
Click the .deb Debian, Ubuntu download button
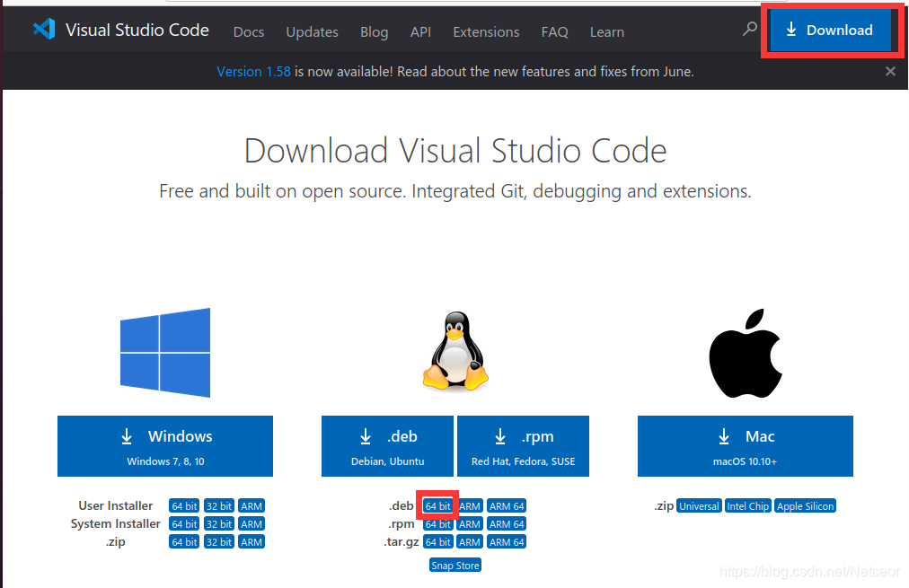click(387, 446)
